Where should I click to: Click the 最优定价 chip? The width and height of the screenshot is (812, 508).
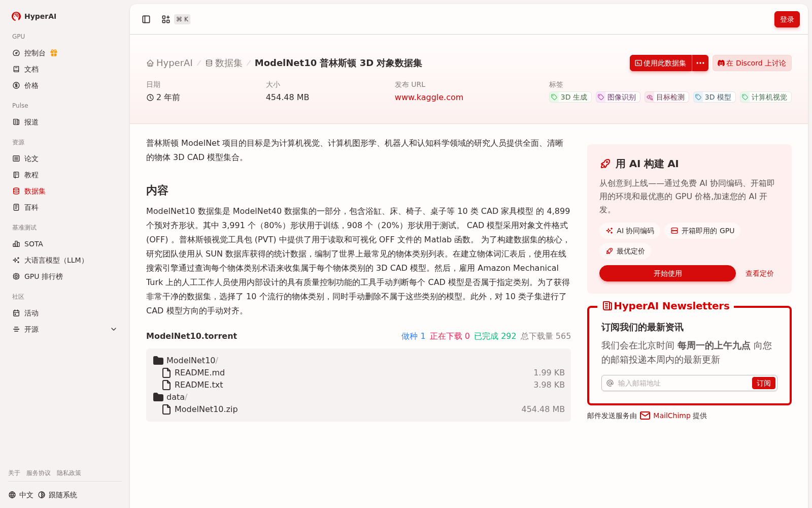(625, 251)
